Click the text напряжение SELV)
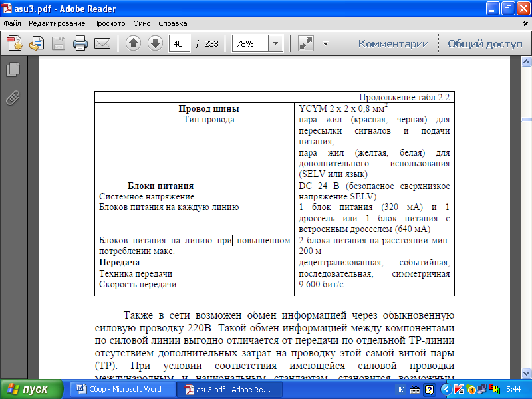The image size is (532, 399). coord(338,196)
